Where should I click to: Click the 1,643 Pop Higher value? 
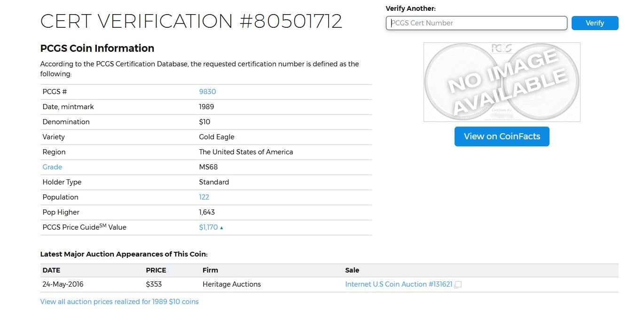pos(207,212)
